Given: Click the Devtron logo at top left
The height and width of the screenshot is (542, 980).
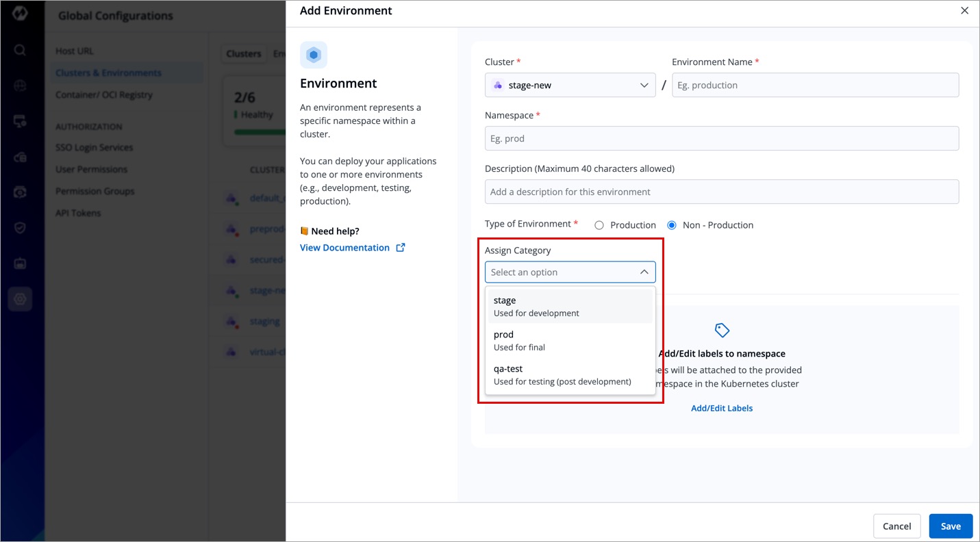Looking at the screenshot, I should [x=20, y=14].
